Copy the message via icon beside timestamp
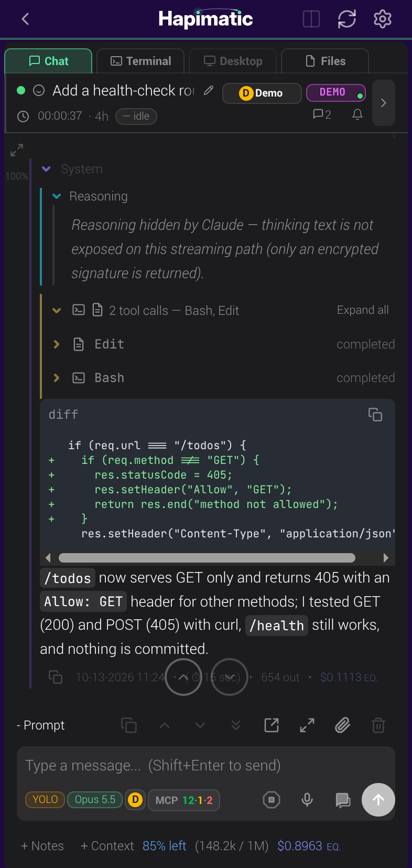 56,677
